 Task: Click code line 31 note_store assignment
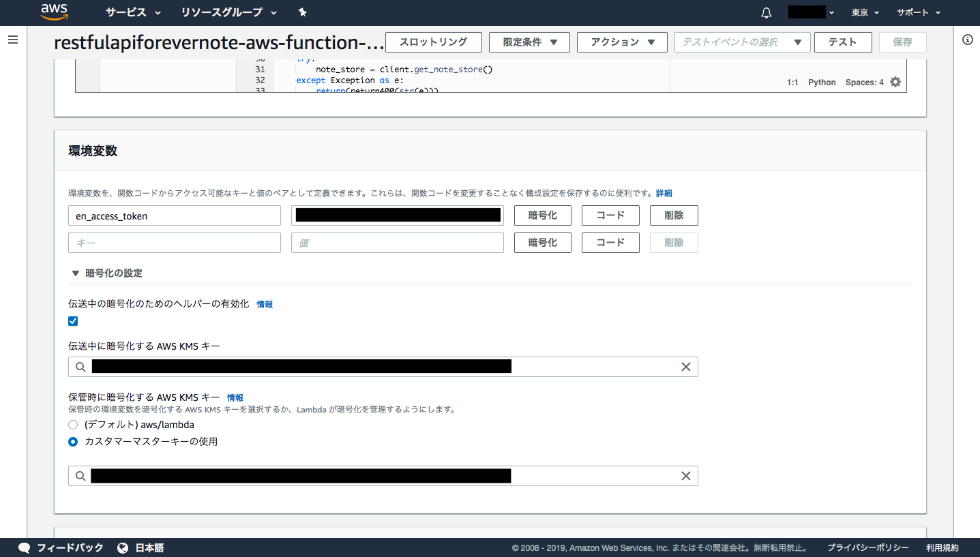pyautogui.click(x=404, y=70)
